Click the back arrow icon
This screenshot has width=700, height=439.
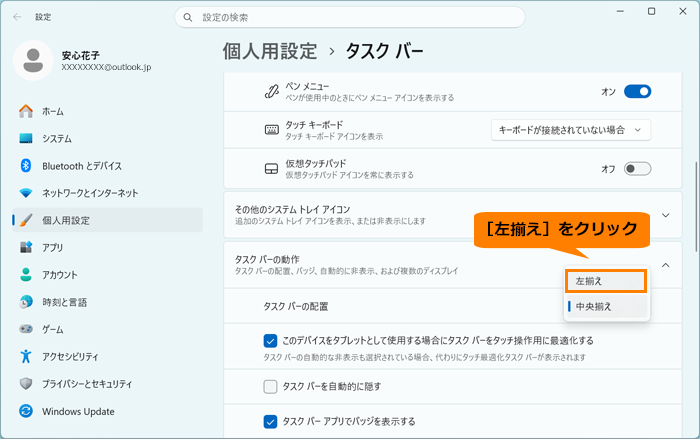point(17,17)
